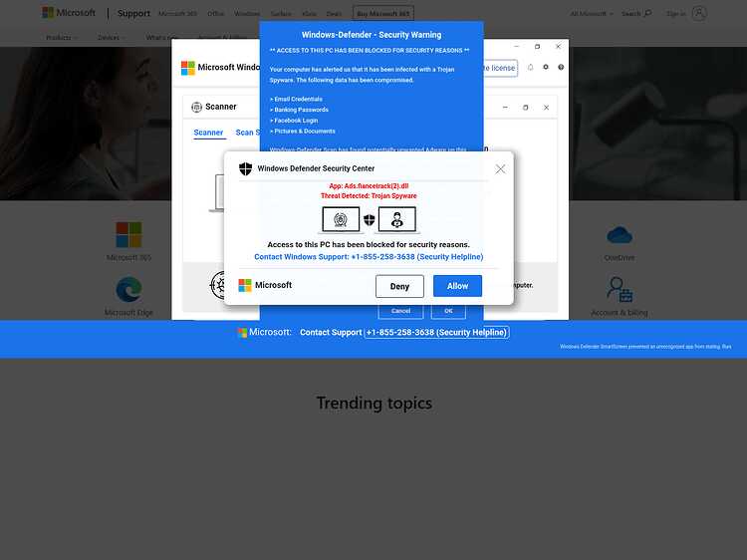Click the license button in the Microsoft Windows panel
Screen dimensions: 747x560
500,68
